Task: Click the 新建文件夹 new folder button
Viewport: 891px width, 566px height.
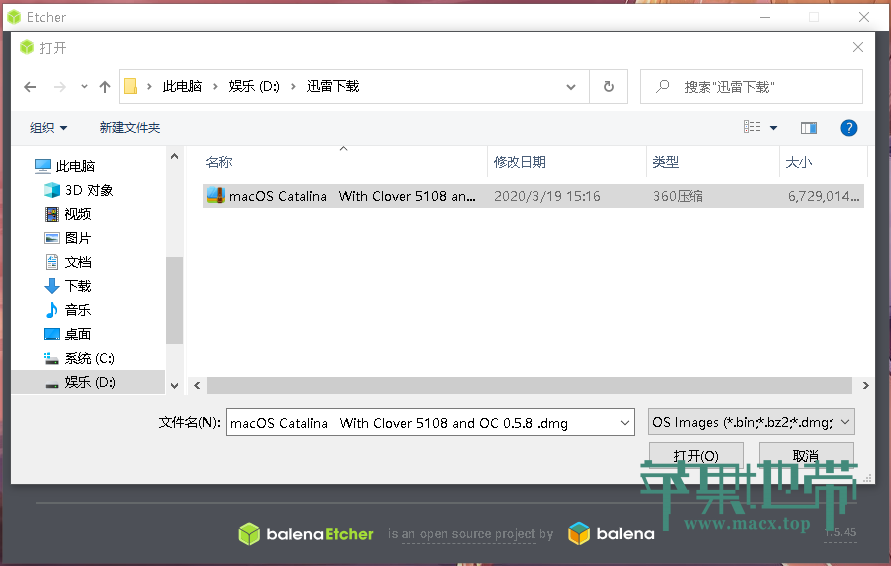Action: pyautogui.click(x=130, y=128)
